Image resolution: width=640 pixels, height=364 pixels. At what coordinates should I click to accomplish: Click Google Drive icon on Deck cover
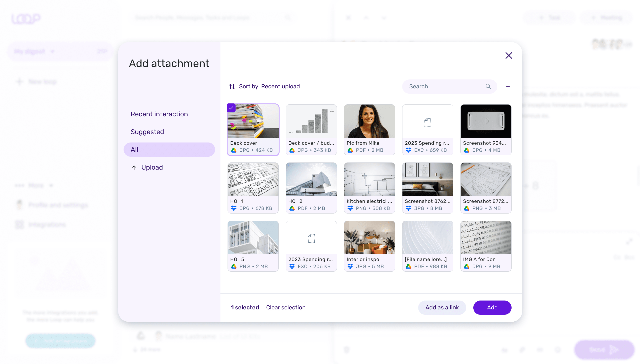[234, 150]
